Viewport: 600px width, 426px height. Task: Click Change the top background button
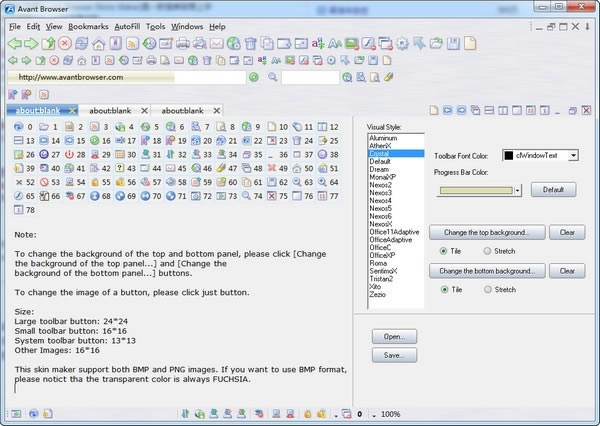click(487, 232)
